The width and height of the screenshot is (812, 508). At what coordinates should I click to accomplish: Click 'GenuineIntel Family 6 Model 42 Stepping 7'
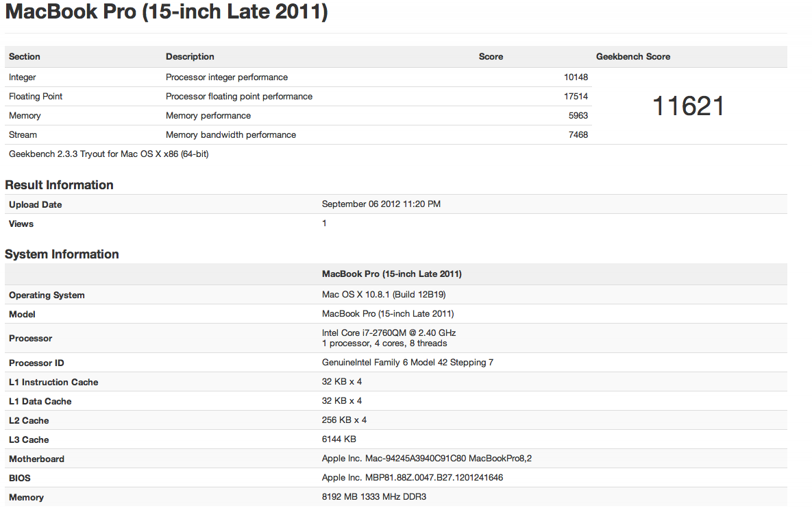408,363
